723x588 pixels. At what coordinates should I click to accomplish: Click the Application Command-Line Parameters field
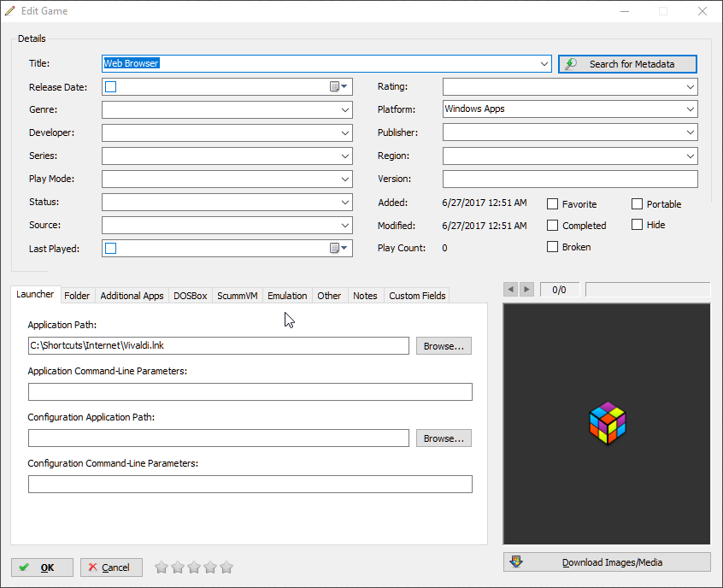(250, 391)
